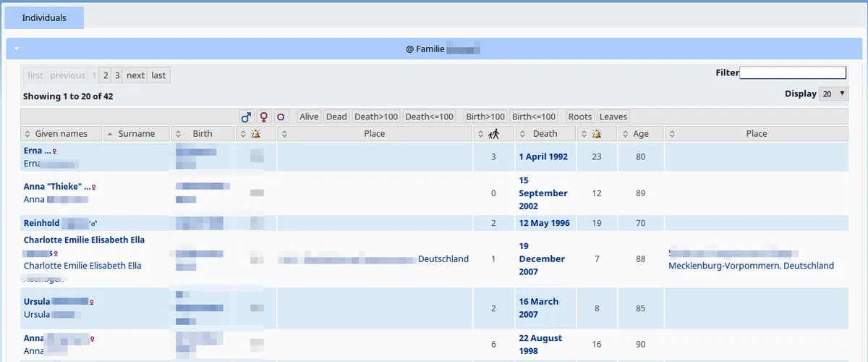The width and height of the screenshot is (868, 362).
Task: Show only Roots individuals
Action: click(x=579, y=117)
